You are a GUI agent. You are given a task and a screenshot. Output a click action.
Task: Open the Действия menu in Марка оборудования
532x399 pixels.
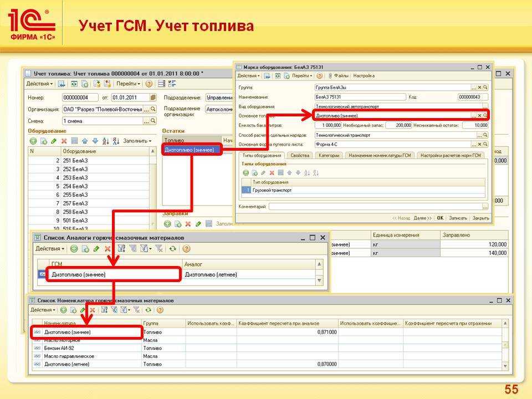click(248, 76)
